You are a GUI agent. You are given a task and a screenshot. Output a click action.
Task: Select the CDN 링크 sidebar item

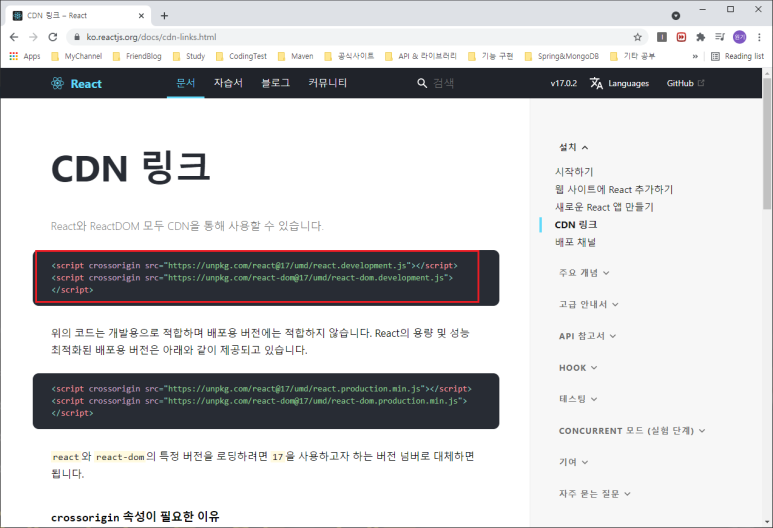(x=576, y=225)
